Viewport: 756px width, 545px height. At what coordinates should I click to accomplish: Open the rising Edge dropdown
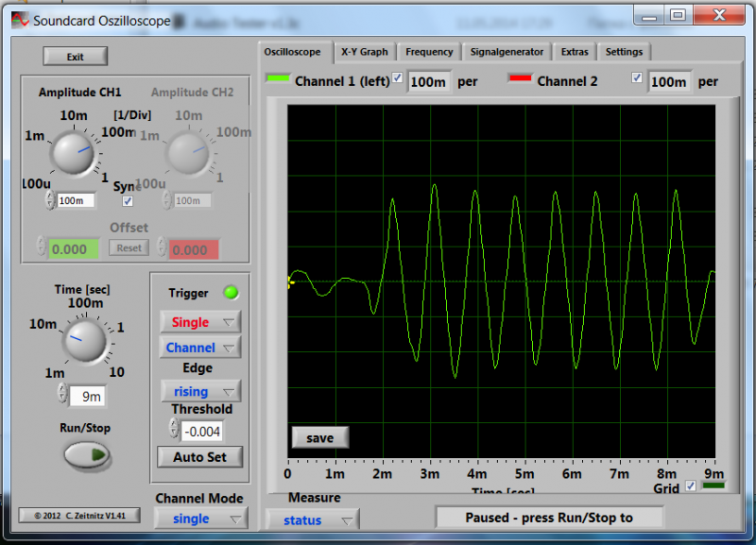point(200,391)
